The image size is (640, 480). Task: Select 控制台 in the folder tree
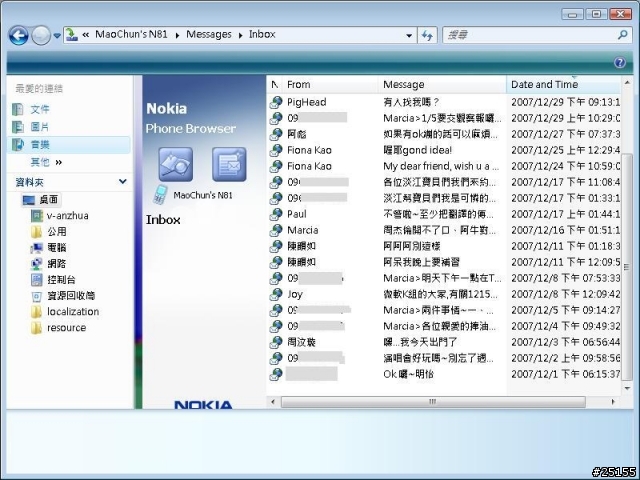62,280
